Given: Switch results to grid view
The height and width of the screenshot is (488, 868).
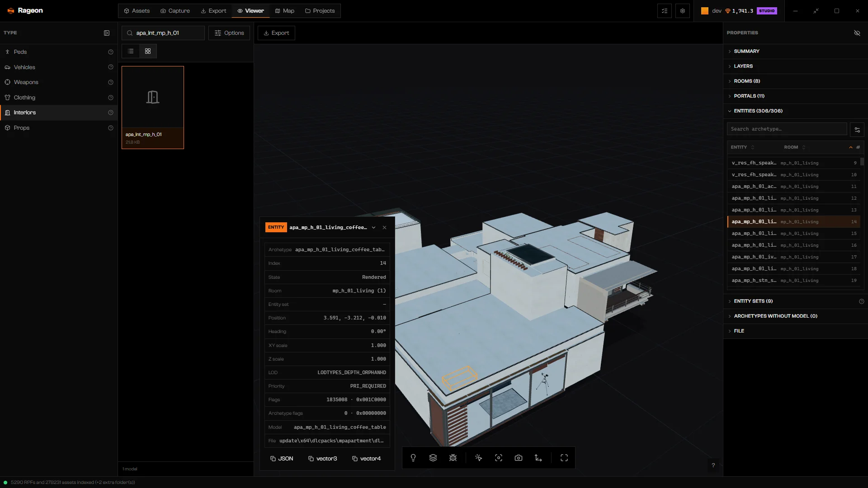Looking at the screenshot, I should (x=148, y=51).
